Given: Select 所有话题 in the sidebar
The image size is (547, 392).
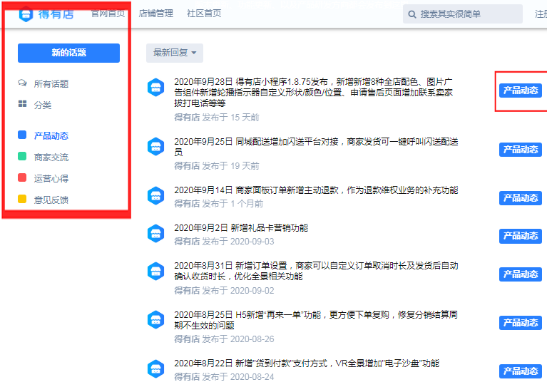Looking at the screenshot, I should [51, 83].
